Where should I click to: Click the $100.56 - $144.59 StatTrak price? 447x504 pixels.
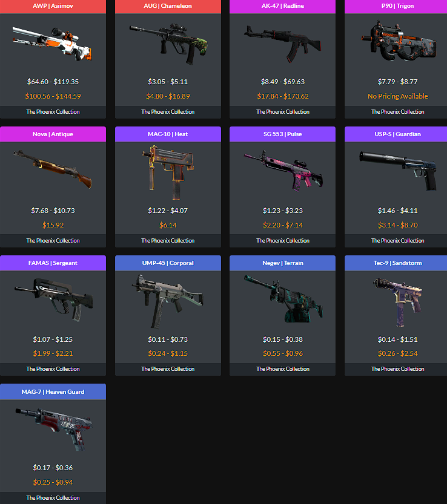tap(53, 96)
